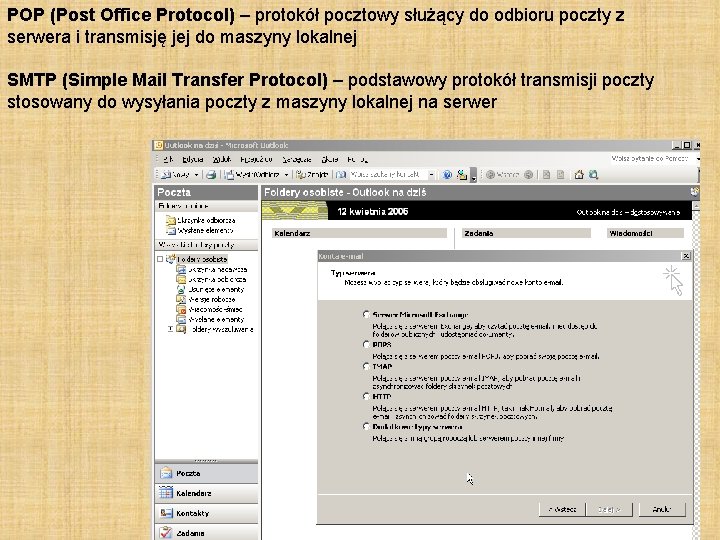Open Skrzynka odbiorcza in favorite folders

point(201,220)
